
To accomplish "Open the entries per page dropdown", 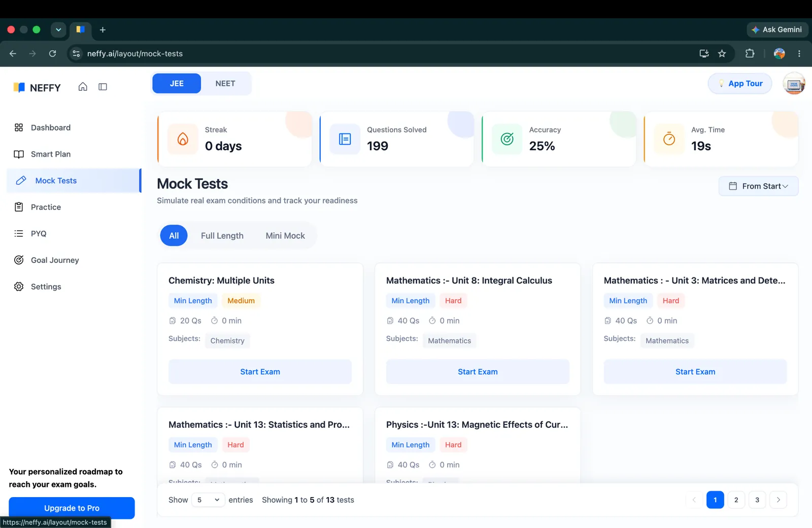I will (208, 500).
